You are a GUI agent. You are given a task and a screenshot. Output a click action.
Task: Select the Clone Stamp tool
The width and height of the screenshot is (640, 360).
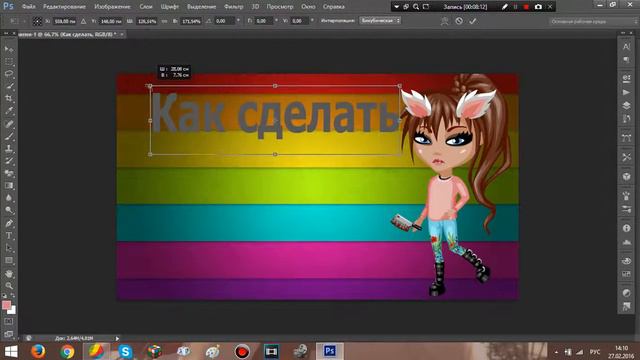click(x=9, y=149)
